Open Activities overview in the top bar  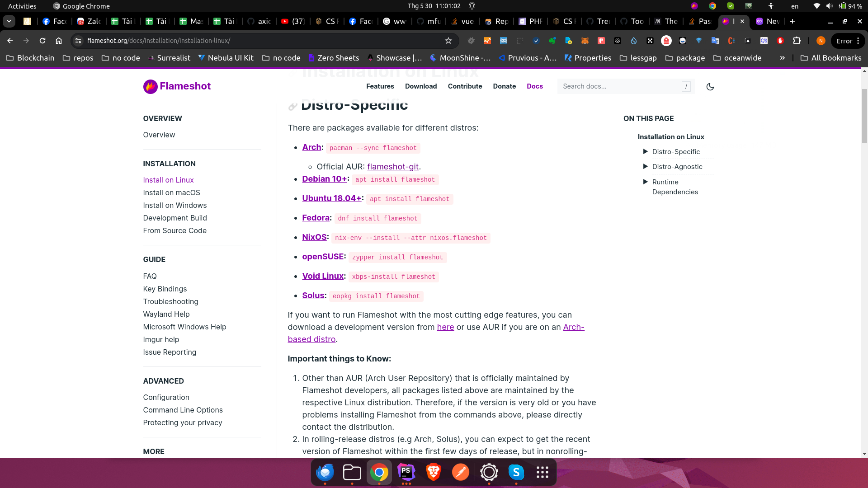[x=22, y=6]
